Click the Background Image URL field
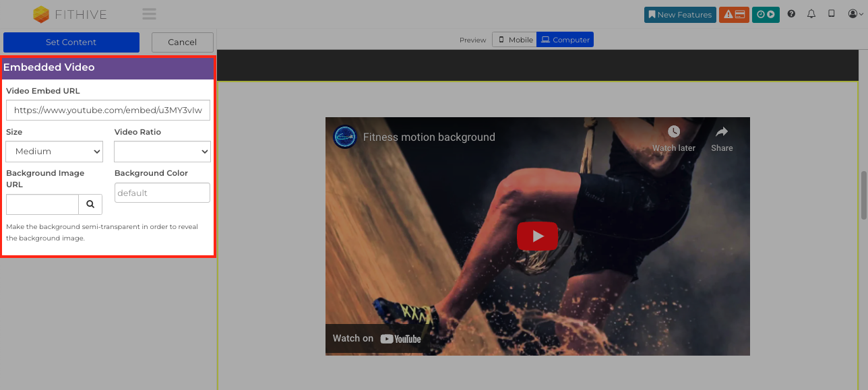The width and height of the screenshot is (868, 390). point(42,204)
